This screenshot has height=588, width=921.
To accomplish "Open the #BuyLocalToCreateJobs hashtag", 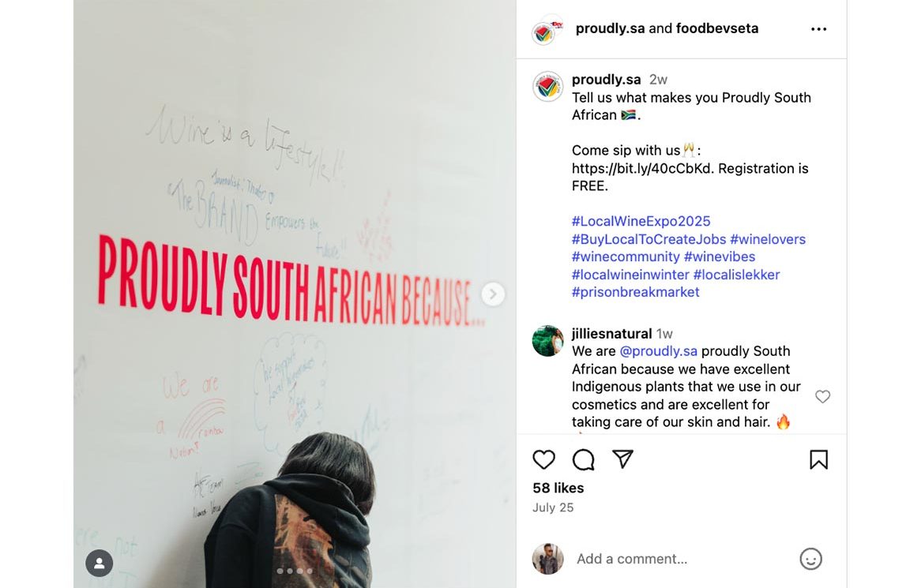I will (x=648, y=239).
